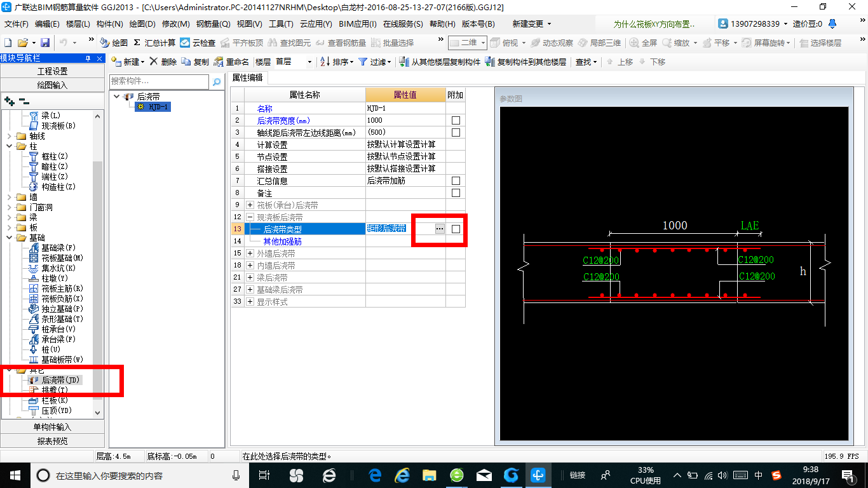
Task: Click 复制 copy button
Action: 195,62
